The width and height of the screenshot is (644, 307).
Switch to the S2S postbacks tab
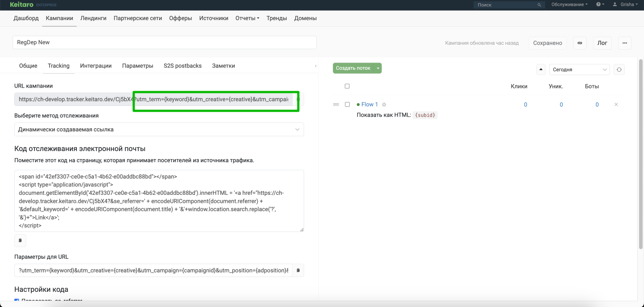point(182,66)
